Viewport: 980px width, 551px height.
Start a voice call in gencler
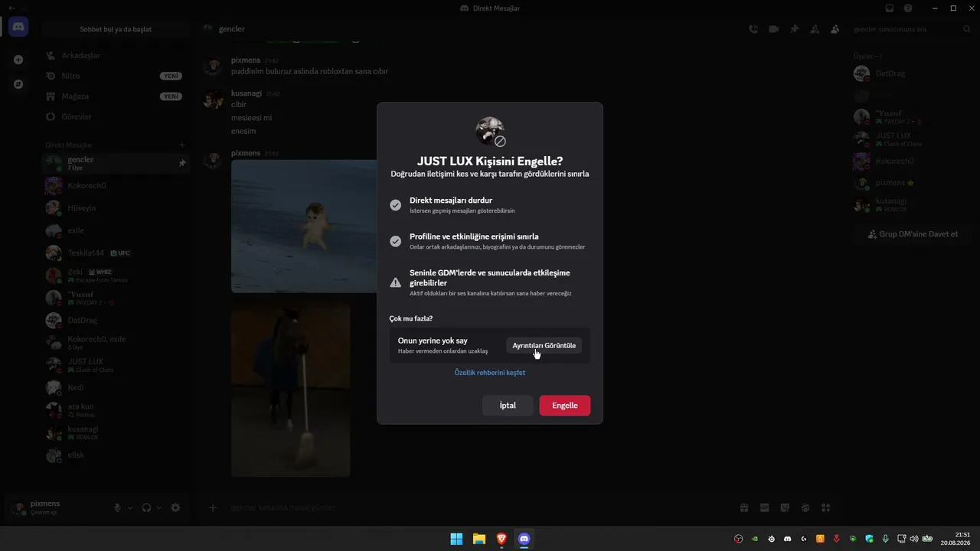point(753,29)
